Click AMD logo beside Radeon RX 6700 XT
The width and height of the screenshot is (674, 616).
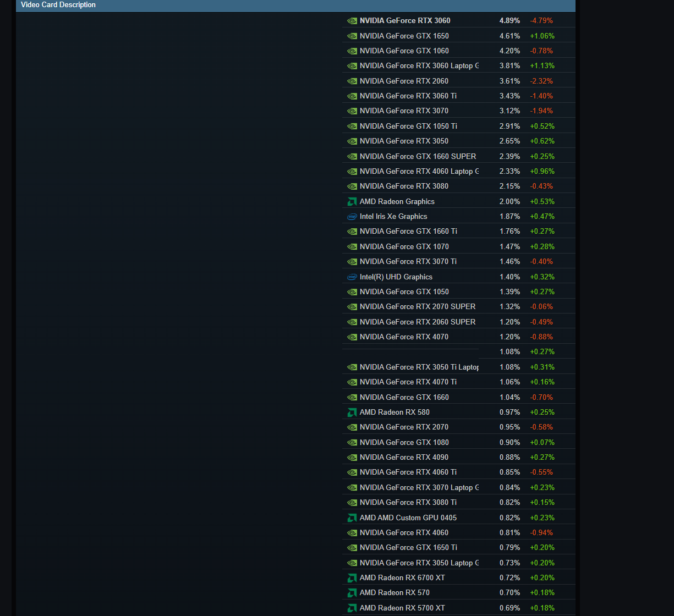point(352,578)
